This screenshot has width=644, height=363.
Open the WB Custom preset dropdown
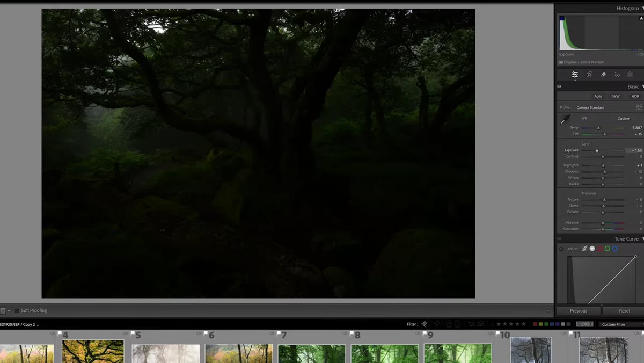click(625, 119)
